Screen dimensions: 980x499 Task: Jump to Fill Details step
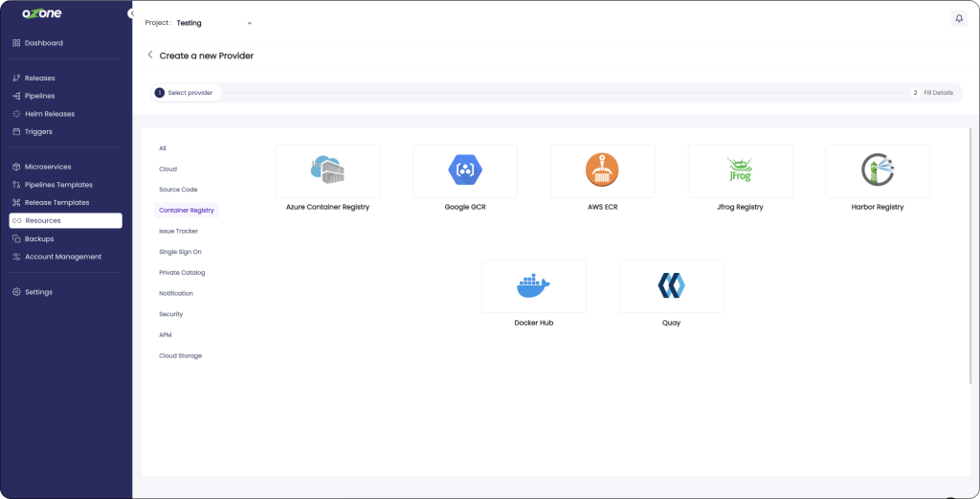[x=933, y=93]
